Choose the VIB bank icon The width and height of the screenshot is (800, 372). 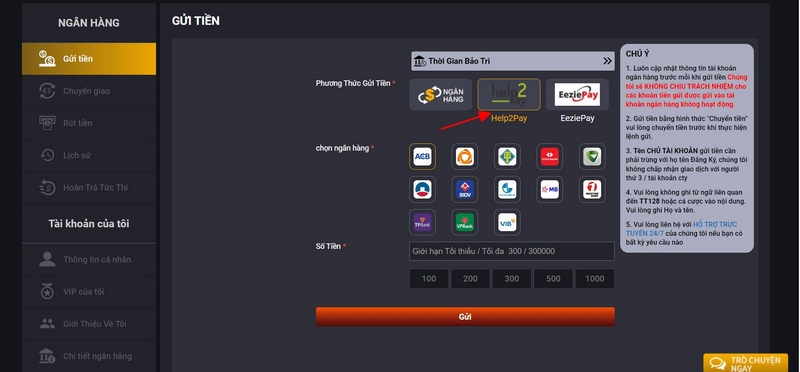click(507, 222)
